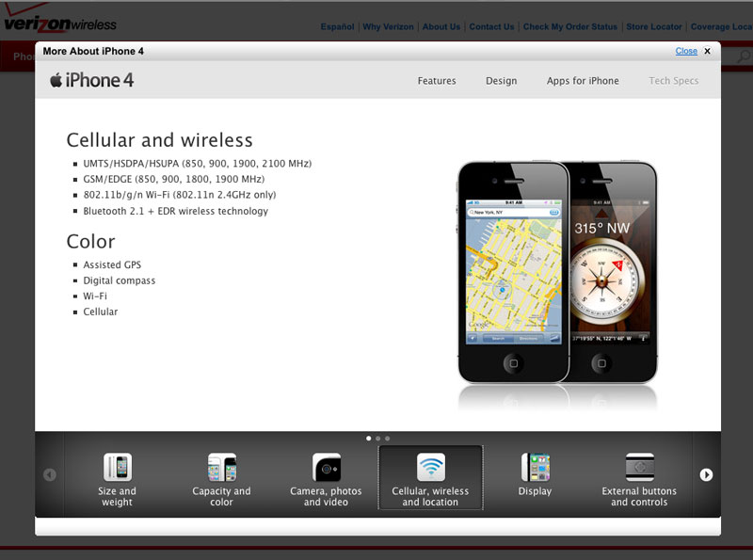Open the Store Locator link
Viewport: 753px width, 560px height.
pyautogui.click(x=654, y=27)
